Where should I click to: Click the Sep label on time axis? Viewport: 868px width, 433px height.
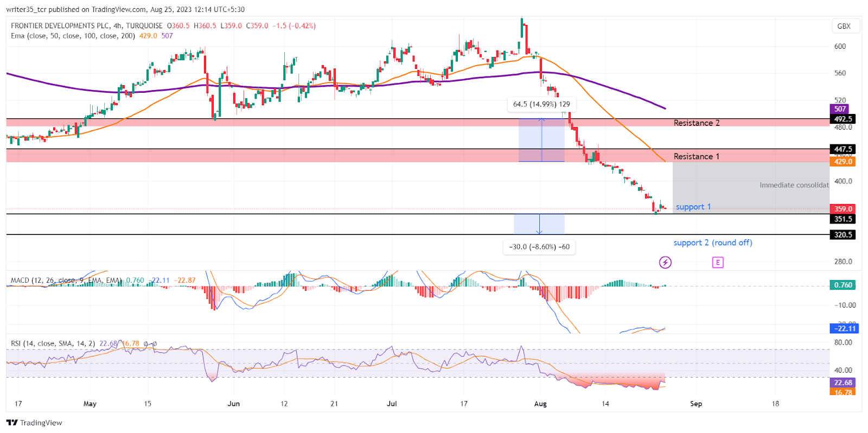pos(696,404)
